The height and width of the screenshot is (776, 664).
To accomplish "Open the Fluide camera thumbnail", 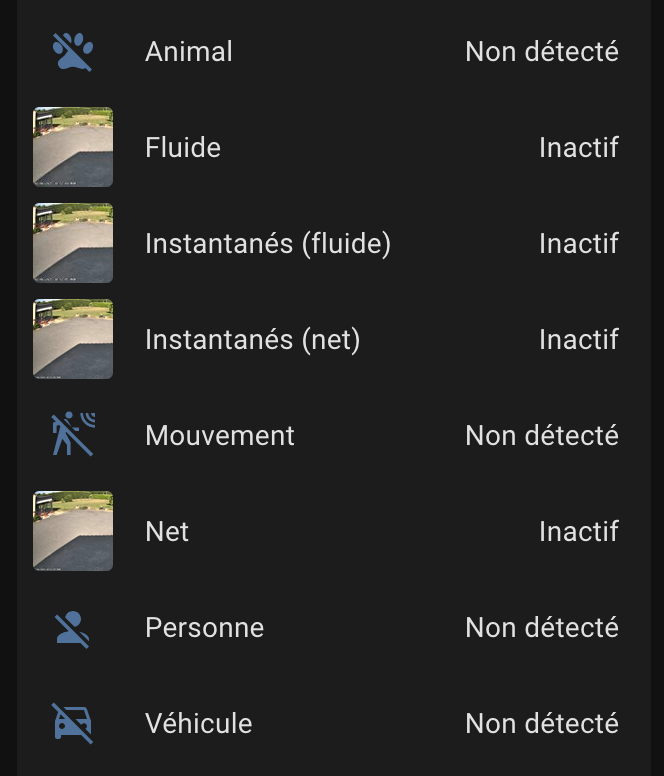I will point(73,147).
